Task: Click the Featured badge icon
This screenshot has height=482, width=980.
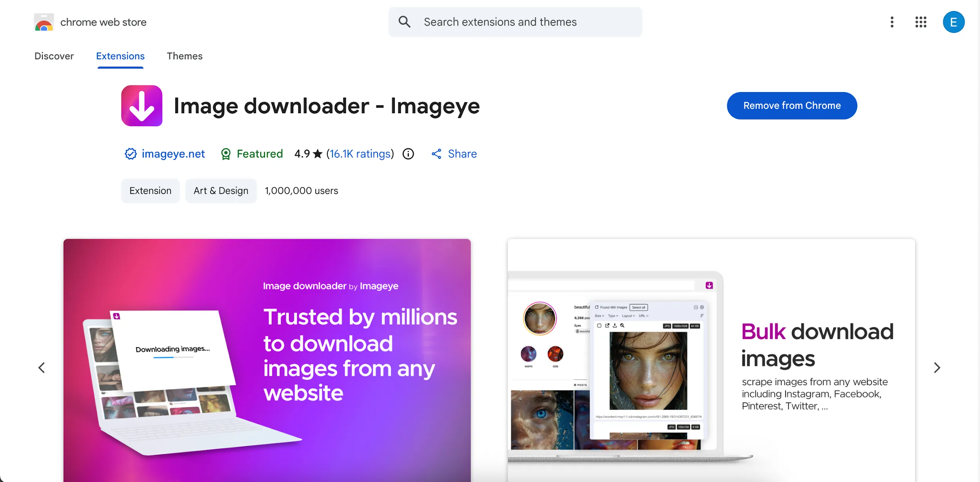Action: [226, 154]
